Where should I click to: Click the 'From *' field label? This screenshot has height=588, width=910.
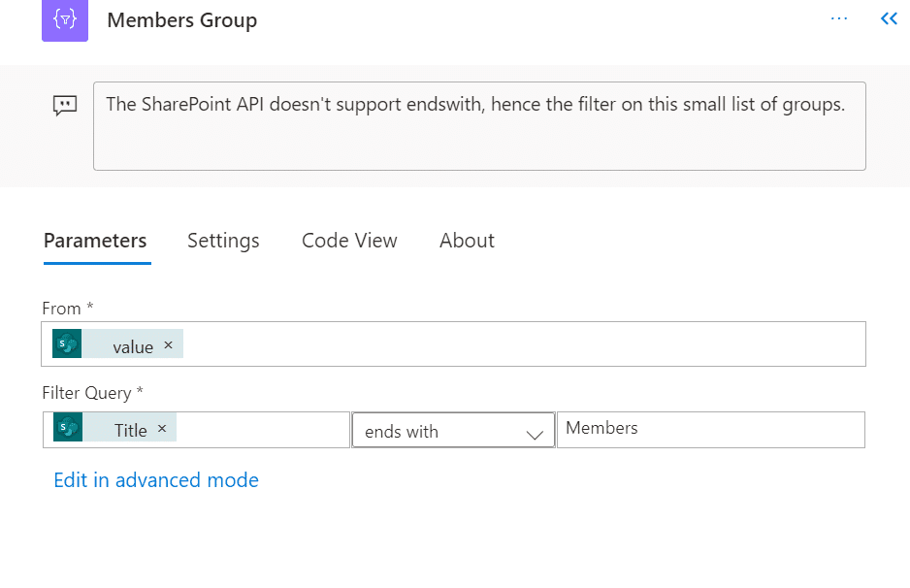tap(68, 309)
